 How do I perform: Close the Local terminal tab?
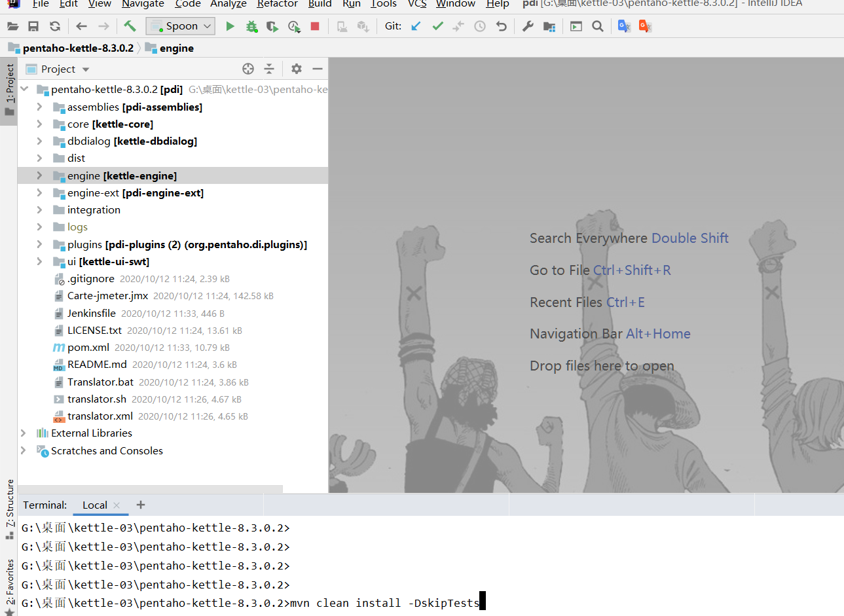(x=117, y=505)
